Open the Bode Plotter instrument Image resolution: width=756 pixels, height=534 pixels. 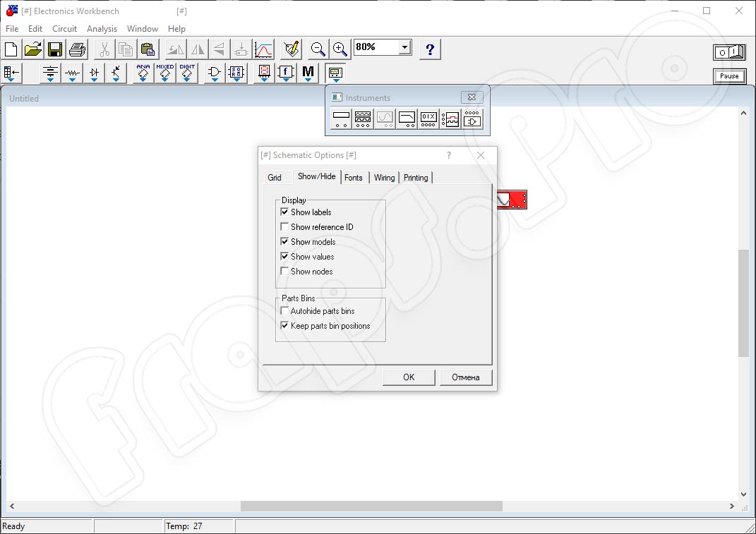[x=405, y=119]
